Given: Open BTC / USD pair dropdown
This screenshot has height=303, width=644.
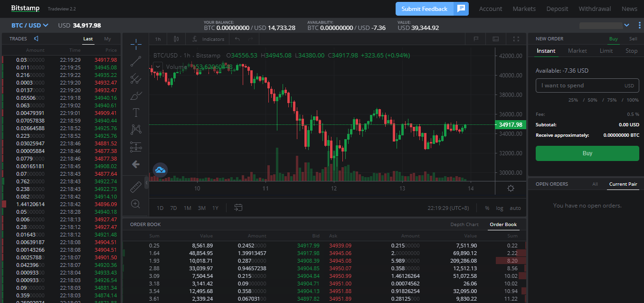Looking at the screenshot, I should click(x=30, y=26).
